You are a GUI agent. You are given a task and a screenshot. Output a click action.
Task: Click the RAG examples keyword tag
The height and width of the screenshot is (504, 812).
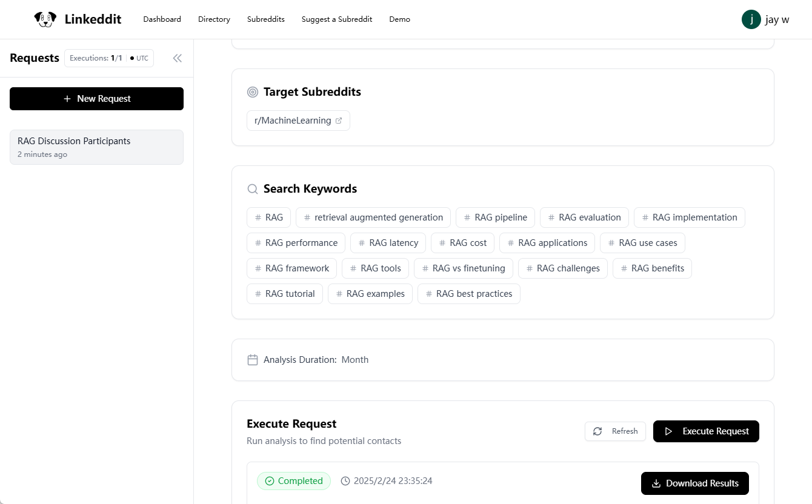pyautogui.click(x=370, y=294)
